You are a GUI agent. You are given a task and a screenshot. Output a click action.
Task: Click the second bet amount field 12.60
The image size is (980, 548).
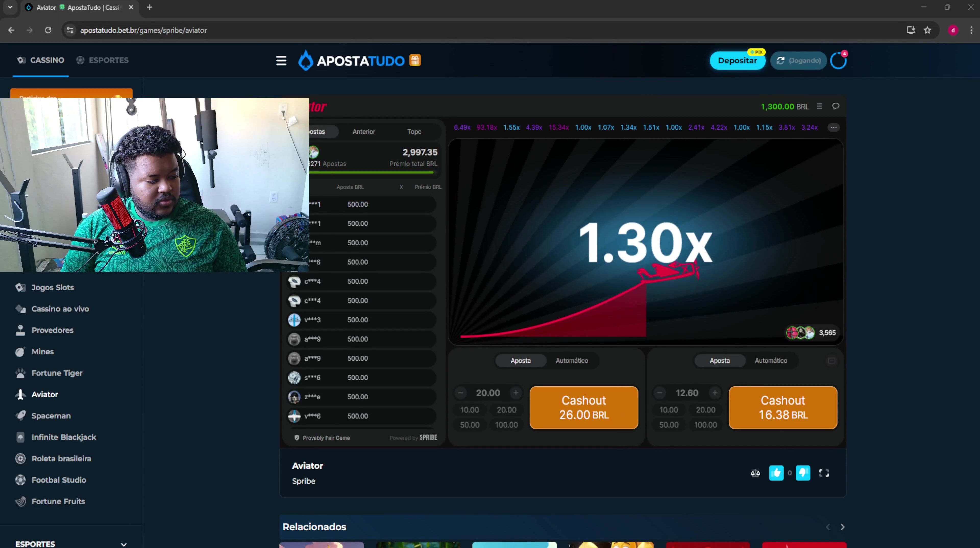(x=687, y=393)
